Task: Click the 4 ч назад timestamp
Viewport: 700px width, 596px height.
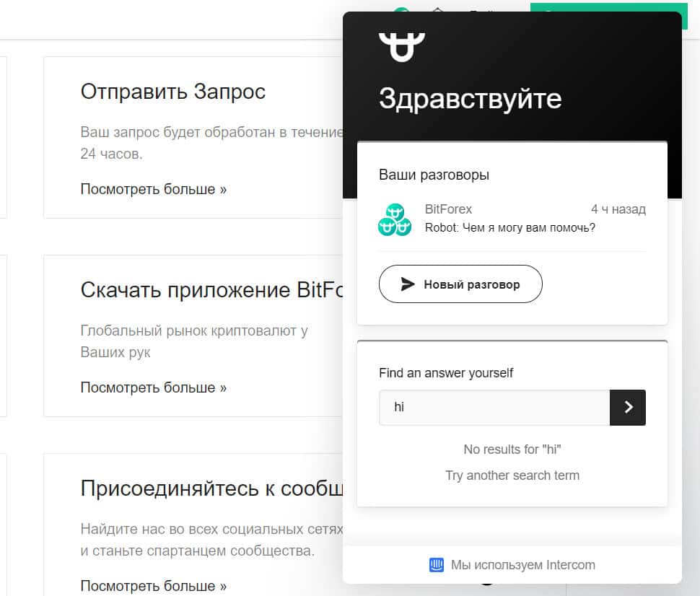Action: 618,209
